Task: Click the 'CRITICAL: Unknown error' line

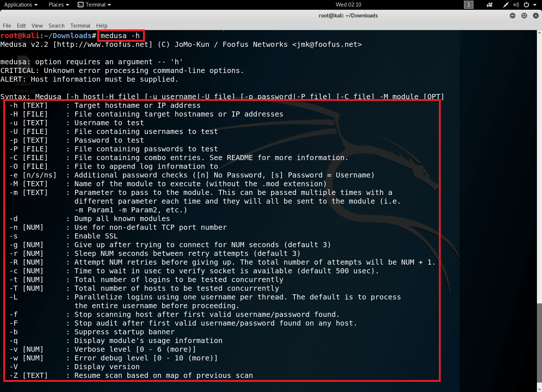Action: click(122, 70)
